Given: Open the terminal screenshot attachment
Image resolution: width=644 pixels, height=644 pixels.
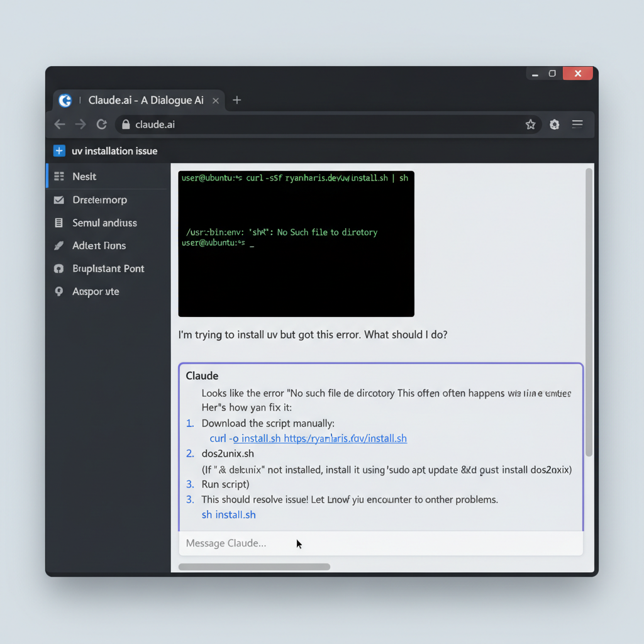Looking at the screenshot, I should click(296, 244).
